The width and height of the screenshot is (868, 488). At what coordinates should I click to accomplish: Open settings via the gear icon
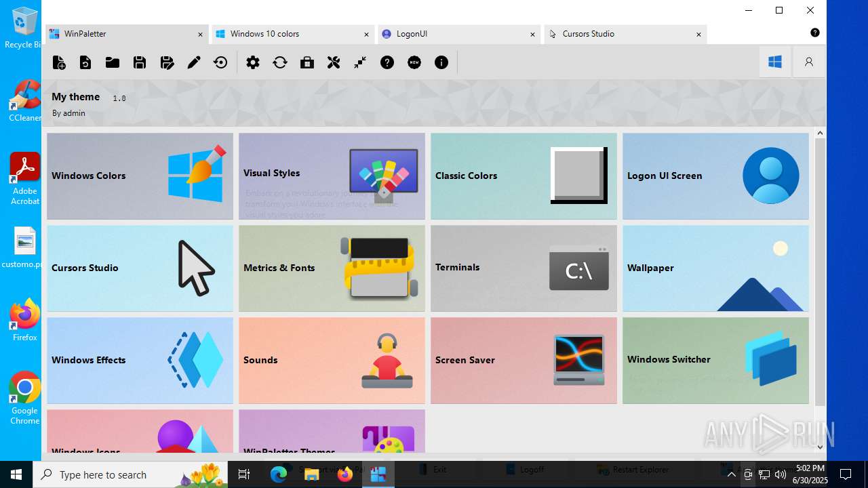click(253, 62)
